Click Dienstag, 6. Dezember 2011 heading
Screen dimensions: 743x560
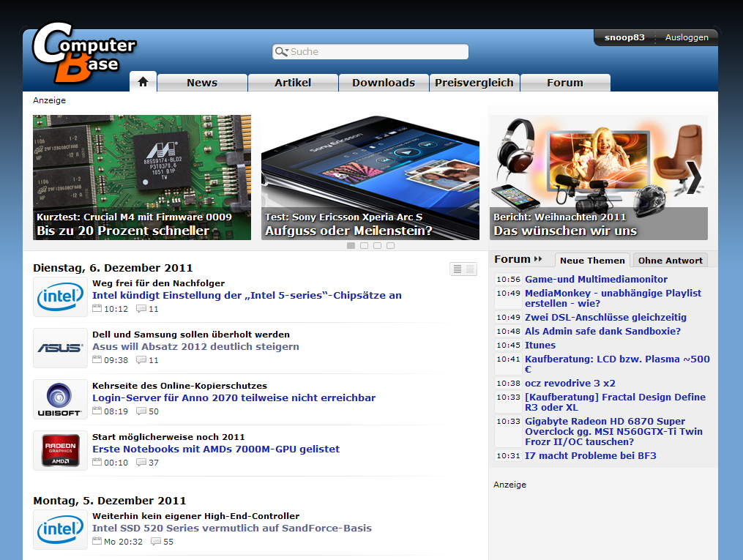pos(113,268)
